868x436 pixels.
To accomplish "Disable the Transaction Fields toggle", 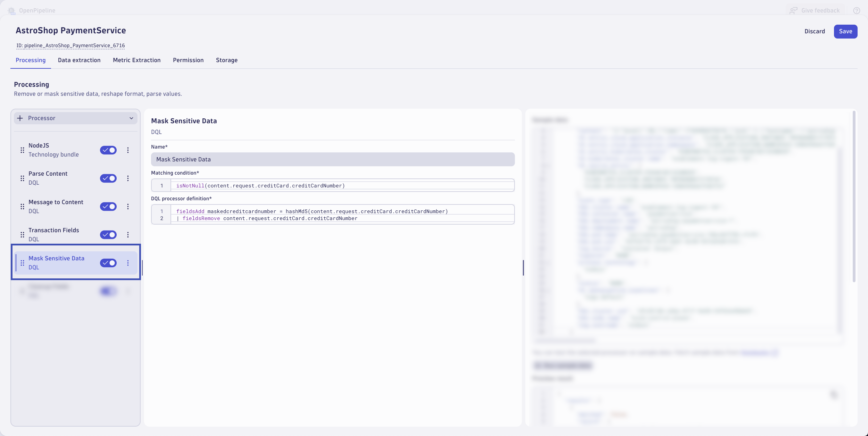I will pos(108,235).
